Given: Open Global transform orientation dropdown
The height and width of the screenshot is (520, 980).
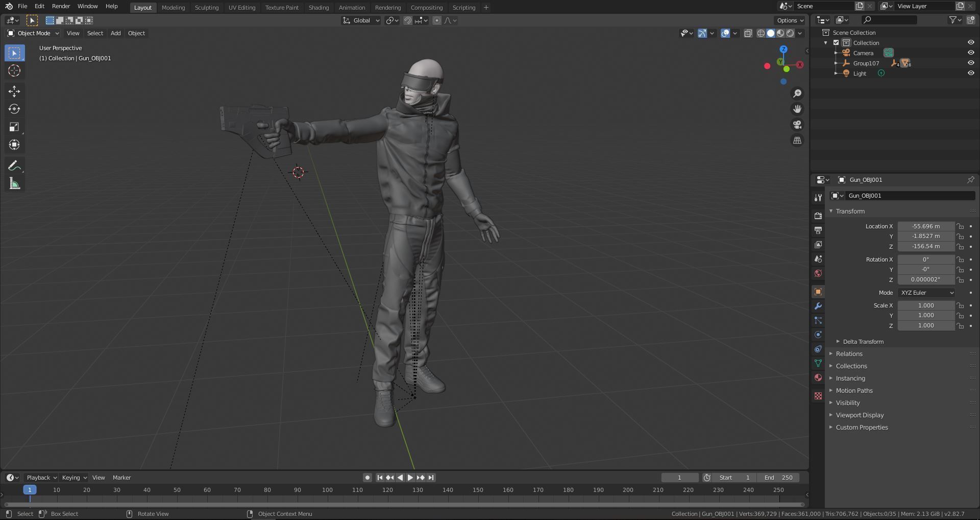Looking at the screenshot, I should (361, 20).
